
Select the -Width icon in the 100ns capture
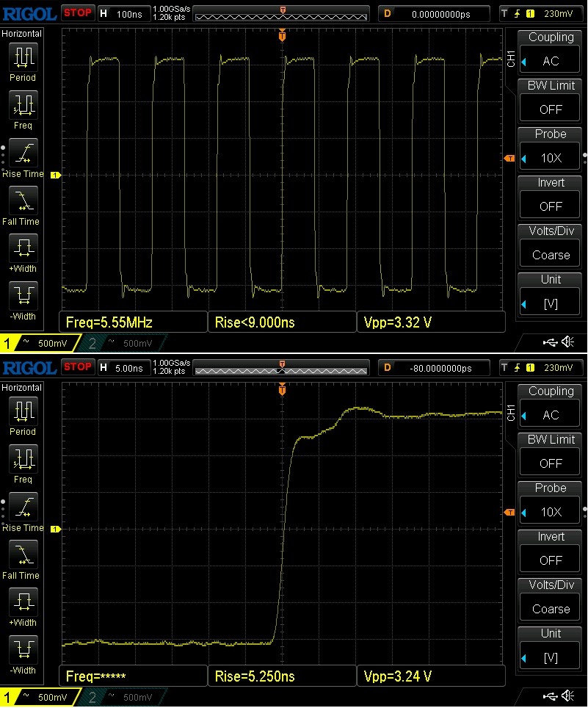pyautogui.click(x=23, y=296)
